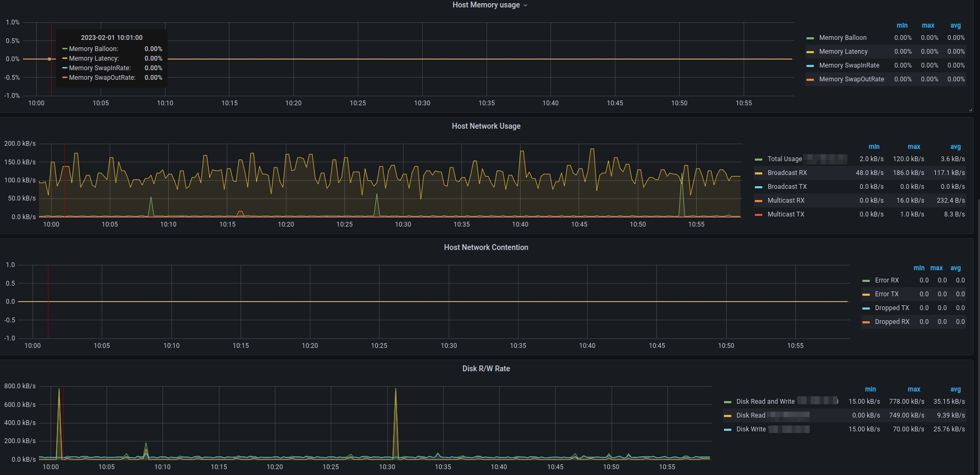Open the Host Network Usage panel title menu
This screenshot has width=980, height=475.
(486, 126)
